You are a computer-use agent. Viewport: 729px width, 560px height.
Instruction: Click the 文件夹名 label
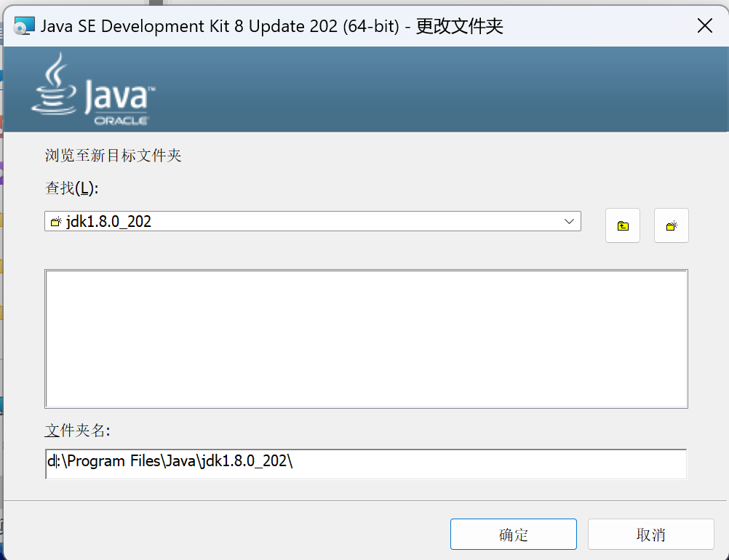77,431
